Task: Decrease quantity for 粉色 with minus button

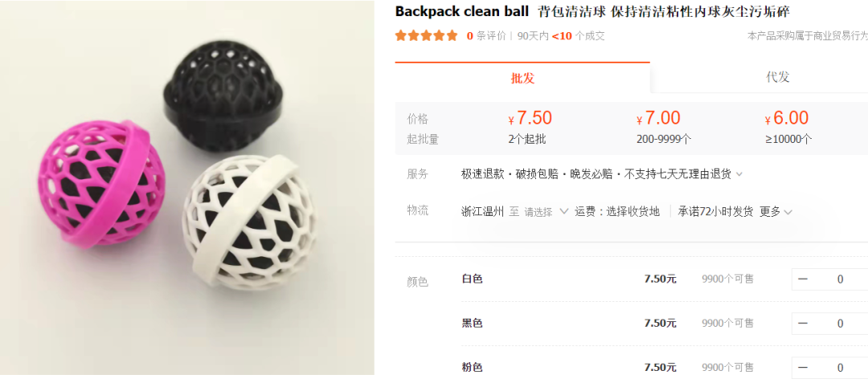Action: pyautogui.click(x=803, y=368)
